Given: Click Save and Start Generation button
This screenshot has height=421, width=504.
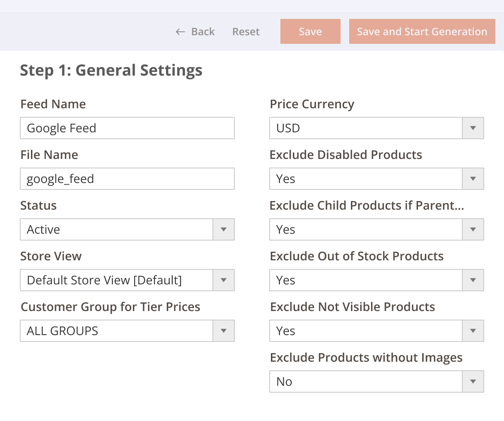Looking at the screenshot, I should tap(422, 32).
